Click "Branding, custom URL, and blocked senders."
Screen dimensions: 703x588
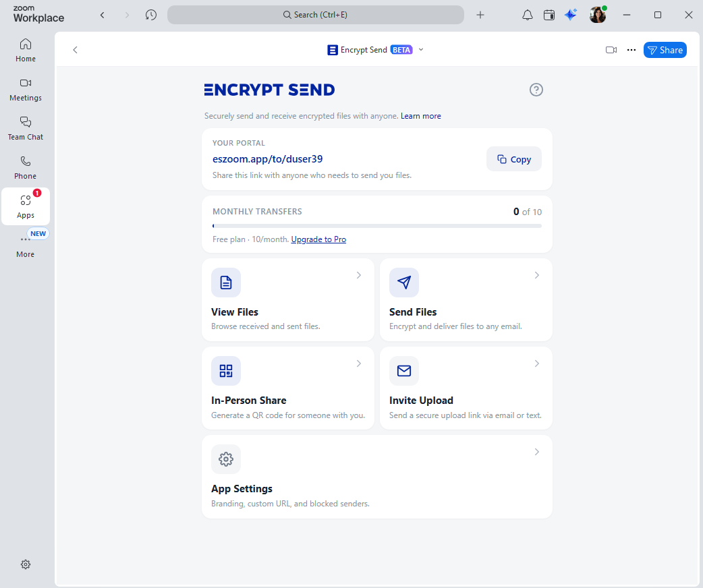[290, 504]
